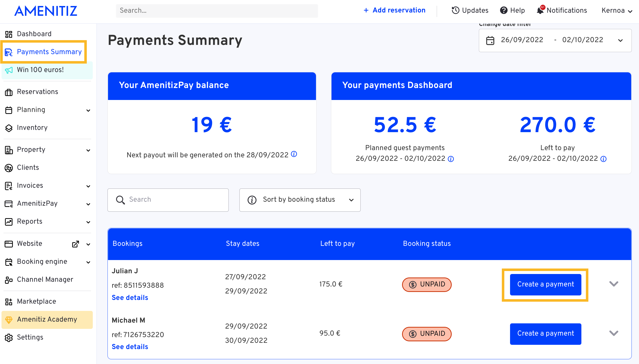Click the Reports graph icon
Viewport: 639px width, 364px height.
9,222
